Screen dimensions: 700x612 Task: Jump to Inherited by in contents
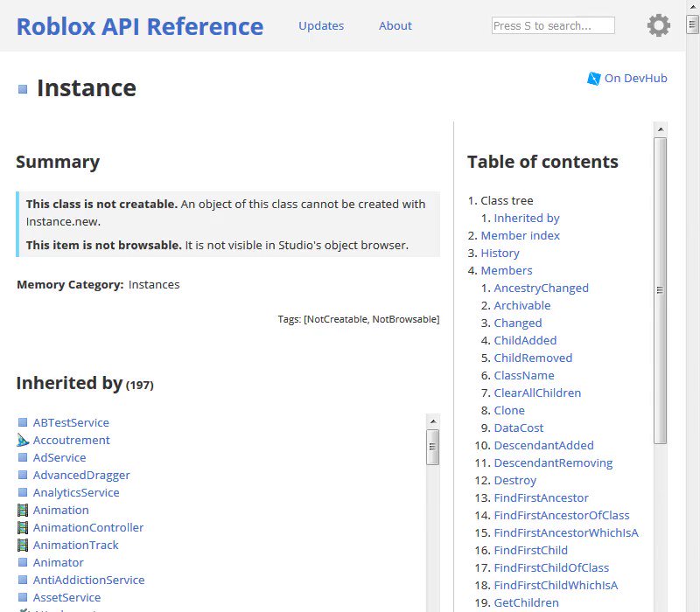(x=527, y=218)
